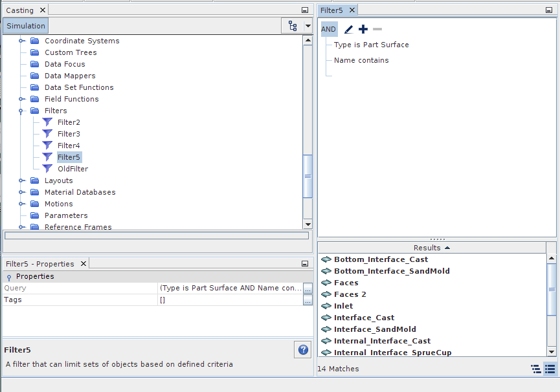The width and height of the screenshot is (560, 392).
Task: Select the Name contains criterion
Action: 361,60
